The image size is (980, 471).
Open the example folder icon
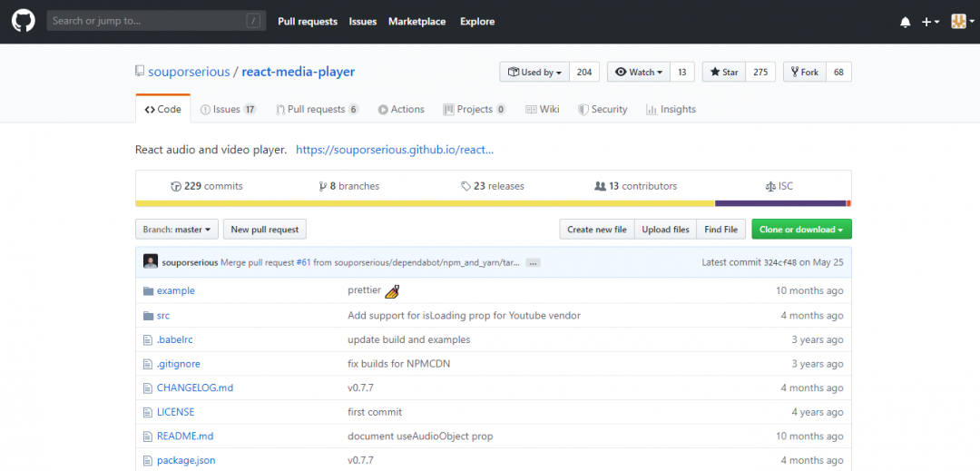[148, 291]
